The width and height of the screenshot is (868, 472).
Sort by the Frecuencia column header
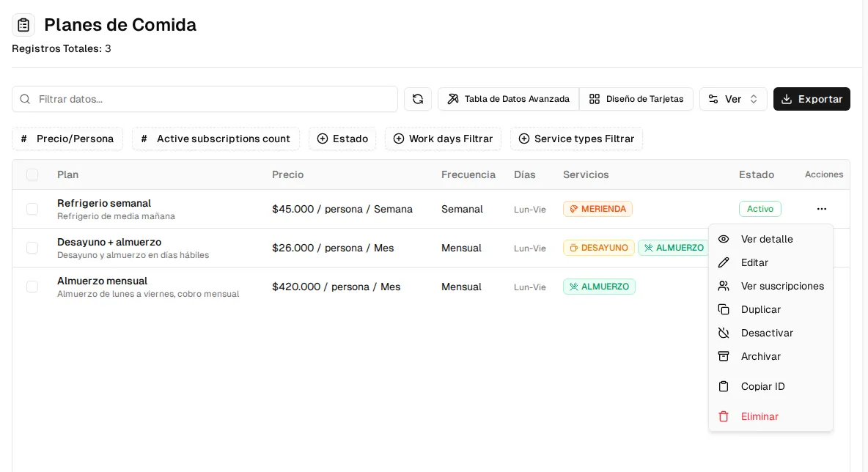[468, 175]
